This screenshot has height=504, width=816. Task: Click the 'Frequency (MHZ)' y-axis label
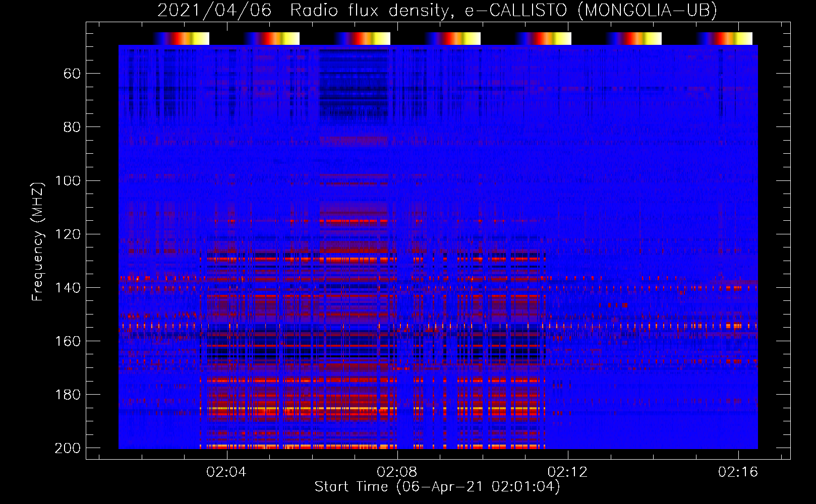tap(38, 241)
